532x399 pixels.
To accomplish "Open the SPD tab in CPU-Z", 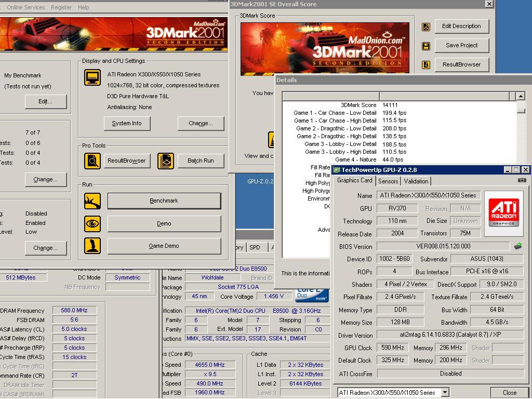I will tap(255, 247).
